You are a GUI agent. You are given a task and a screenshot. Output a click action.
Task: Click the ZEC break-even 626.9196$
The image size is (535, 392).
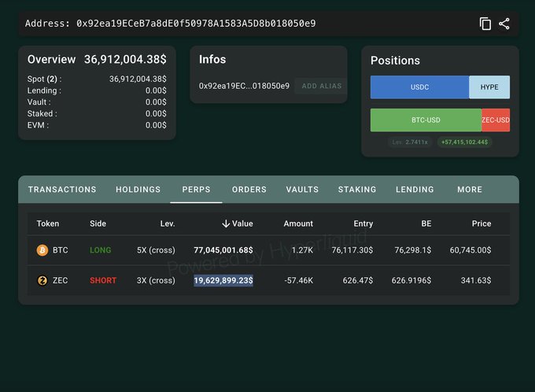pos(411,280)
